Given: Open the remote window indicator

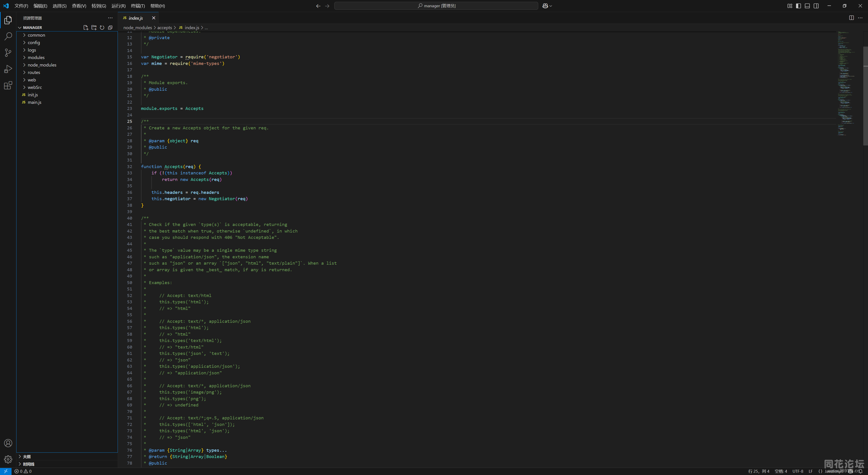Looking at the screenshot, I should click(x=6, y=471).
